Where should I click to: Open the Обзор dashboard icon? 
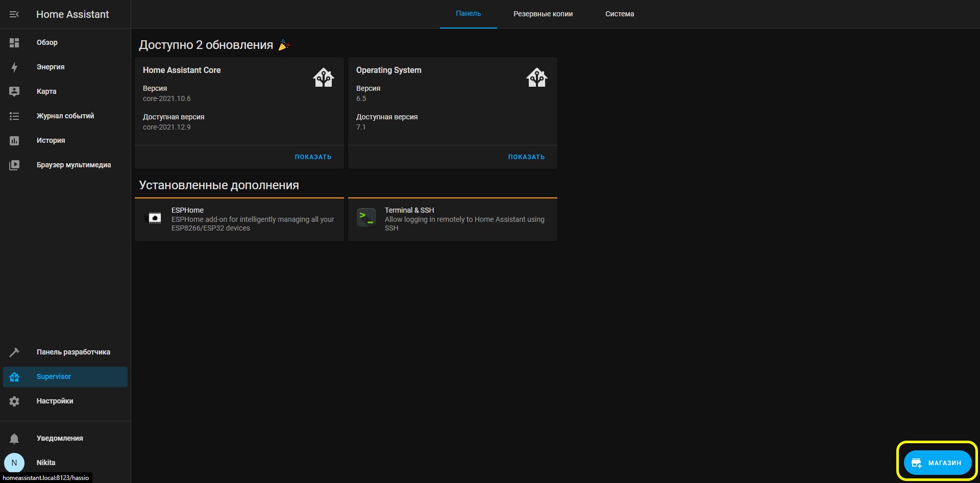coord(14,43)
